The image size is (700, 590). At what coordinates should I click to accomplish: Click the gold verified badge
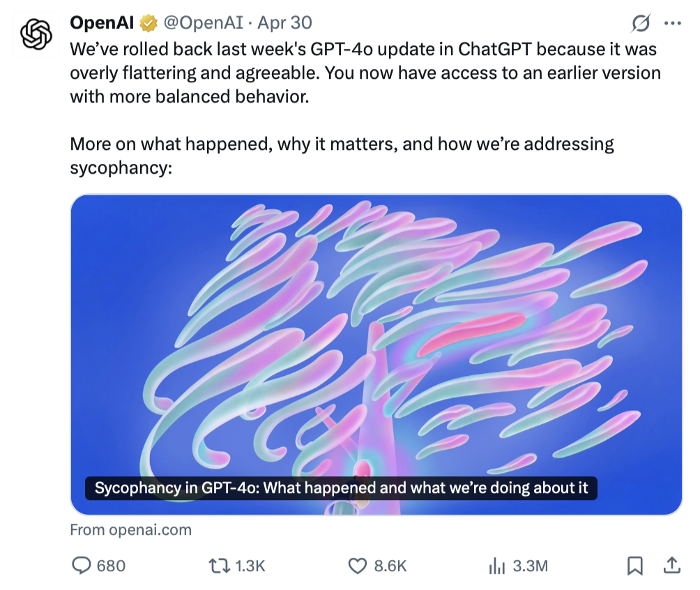[x=149, y=23]
